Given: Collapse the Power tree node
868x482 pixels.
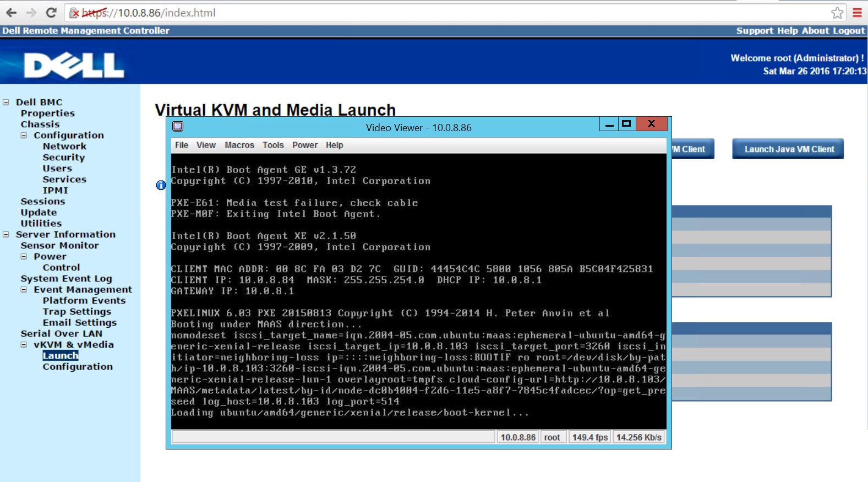Looking at the screenshot, I should click(24, 256).
